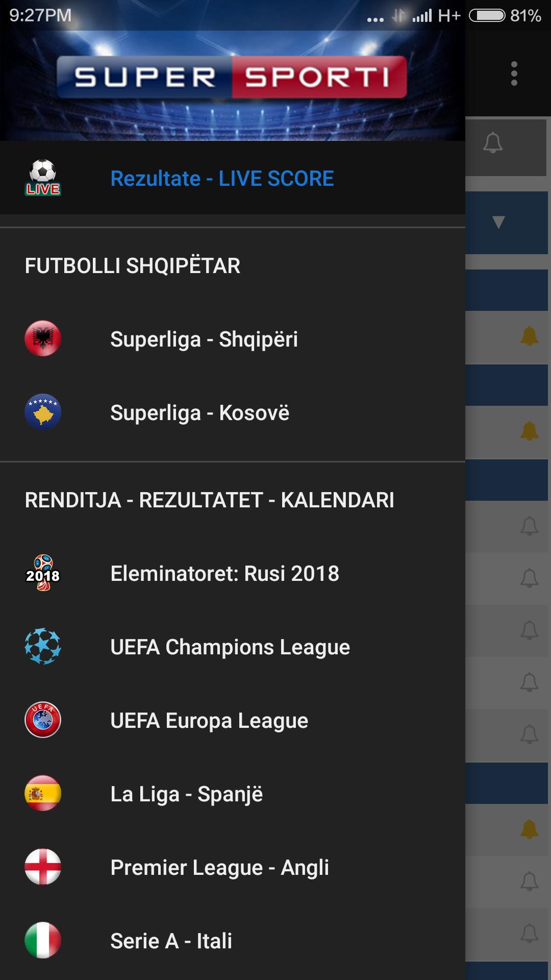The width and height of the screenshot is (551, 980).
Task: Open Rezultate - LIVE SCORE
Action: coord(223,178)
